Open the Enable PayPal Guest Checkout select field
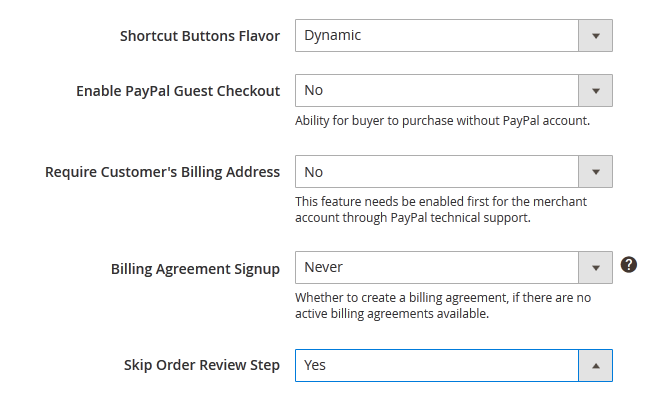This screenshot has width=650, height=400. click(437, 91)
